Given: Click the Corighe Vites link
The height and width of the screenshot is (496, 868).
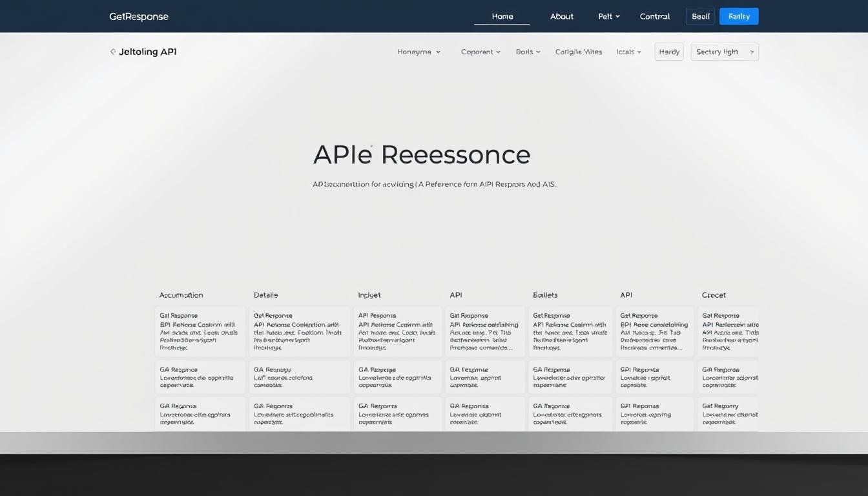Looking at the screenshot, I should [578, 52].
